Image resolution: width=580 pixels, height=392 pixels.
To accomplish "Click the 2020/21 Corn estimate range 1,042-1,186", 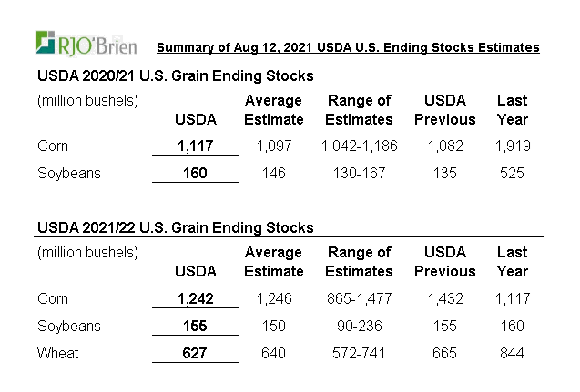I will pos(359,146).
